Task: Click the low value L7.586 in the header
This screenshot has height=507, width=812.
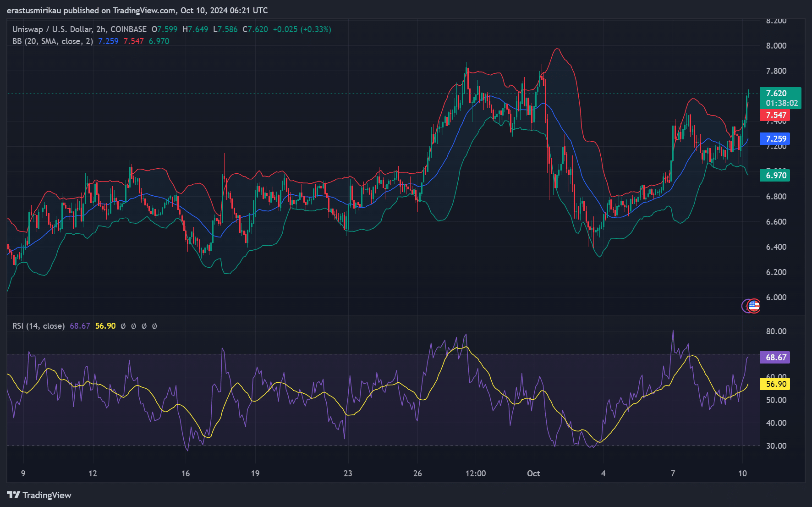Action: point(225,29)
